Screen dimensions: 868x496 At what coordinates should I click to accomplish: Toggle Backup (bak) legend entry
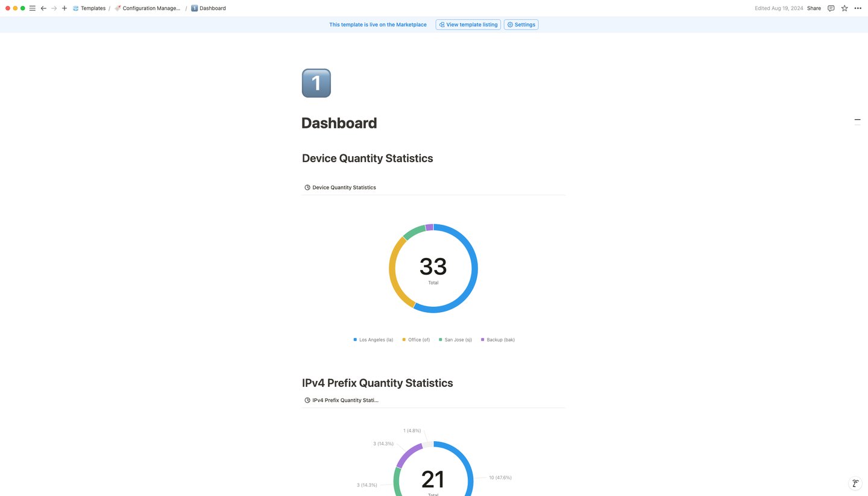click(497, 340)
